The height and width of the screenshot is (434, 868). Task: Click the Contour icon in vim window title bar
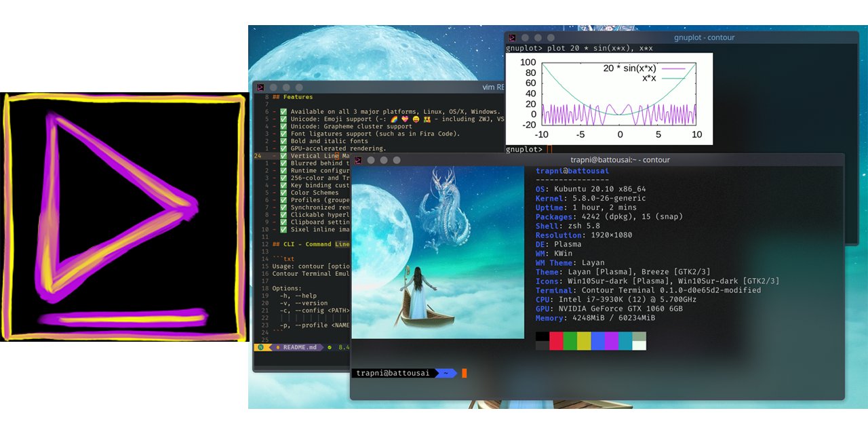[260, 87]
